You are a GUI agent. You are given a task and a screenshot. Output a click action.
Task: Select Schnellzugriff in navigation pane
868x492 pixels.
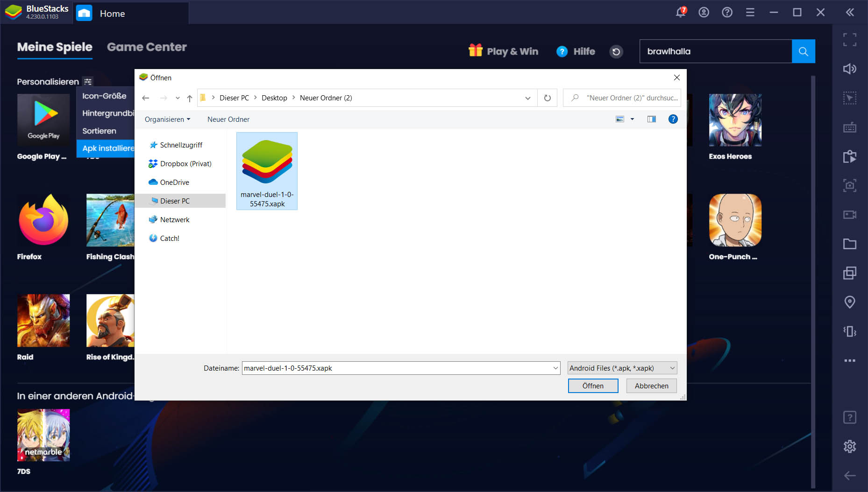[180, 145]
